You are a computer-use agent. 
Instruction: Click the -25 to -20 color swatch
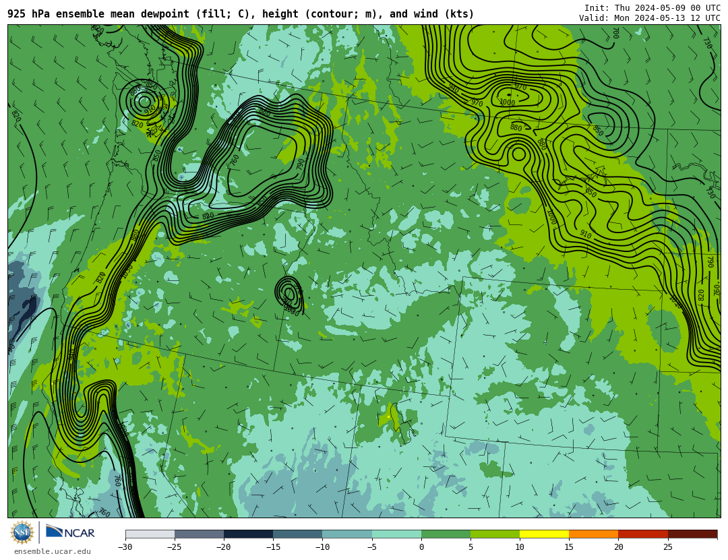(199, 534)
